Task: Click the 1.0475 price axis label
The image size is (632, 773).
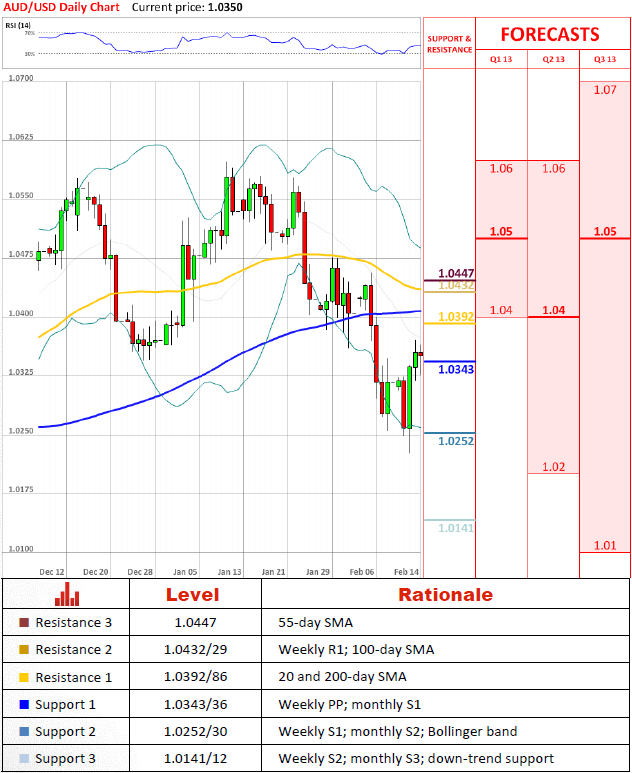Action: (21, 254)
